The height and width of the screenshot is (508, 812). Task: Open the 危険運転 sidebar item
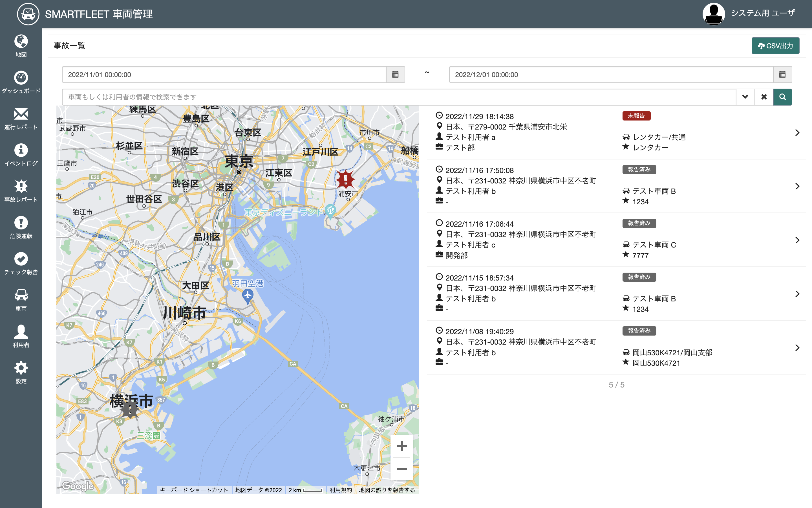21,227
